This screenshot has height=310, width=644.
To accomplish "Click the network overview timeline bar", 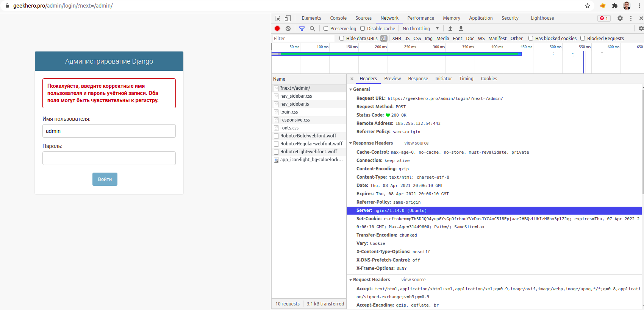I will click(x=397, y=54).
